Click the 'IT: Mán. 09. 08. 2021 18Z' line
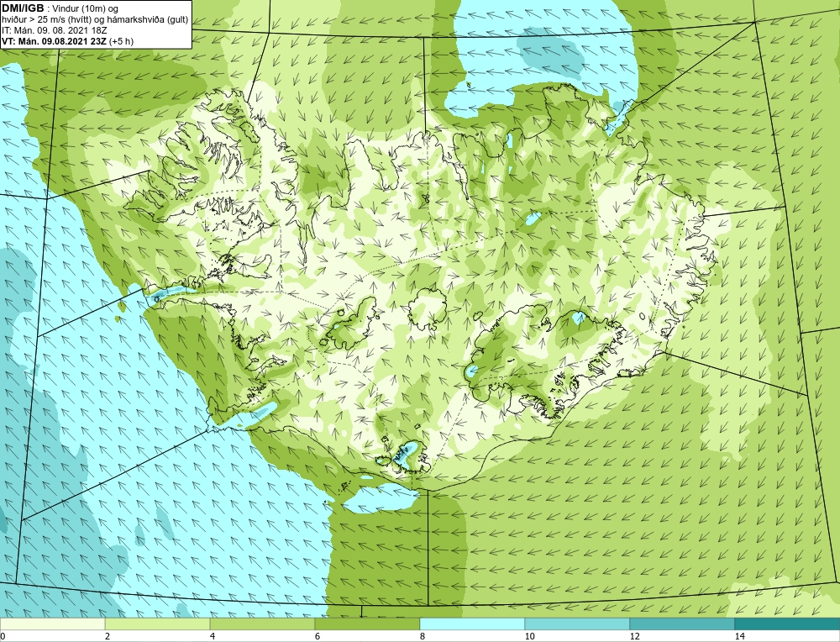Viewport: 840px width, 642px height. click(55, 30)
